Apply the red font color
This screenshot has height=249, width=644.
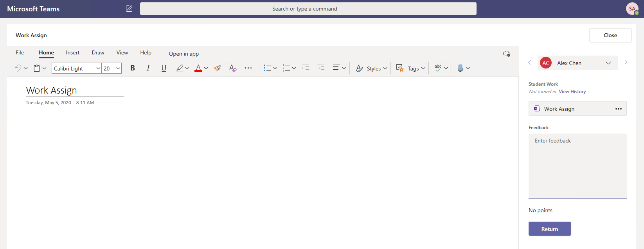pyautogui.click(x=198, y=68)
